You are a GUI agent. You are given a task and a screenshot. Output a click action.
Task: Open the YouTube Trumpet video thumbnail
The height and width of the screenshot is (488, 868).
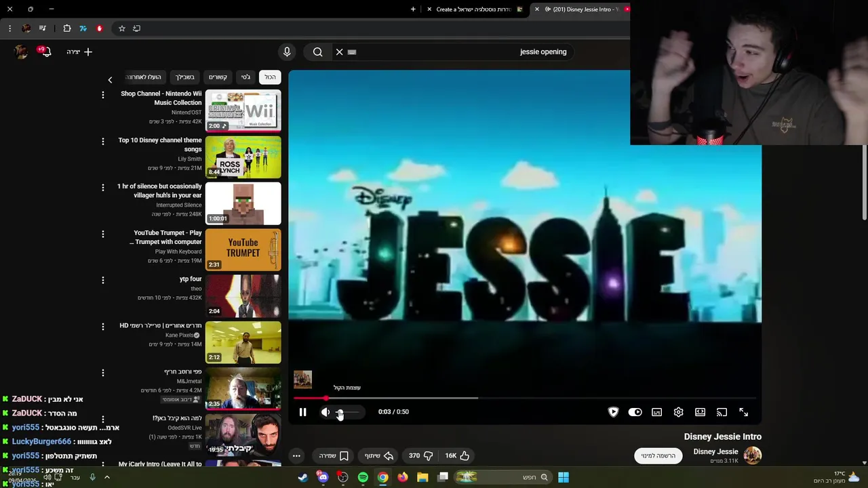(x=243, y=249)
